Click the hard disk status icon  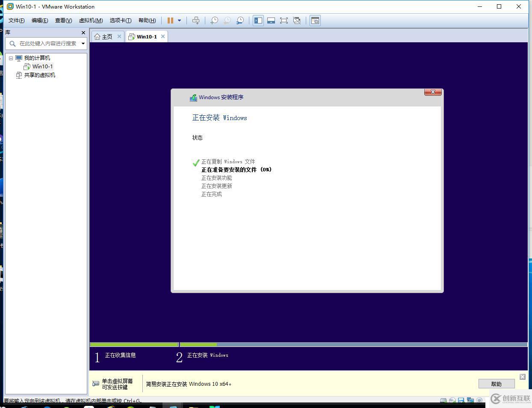coord(443,401)
